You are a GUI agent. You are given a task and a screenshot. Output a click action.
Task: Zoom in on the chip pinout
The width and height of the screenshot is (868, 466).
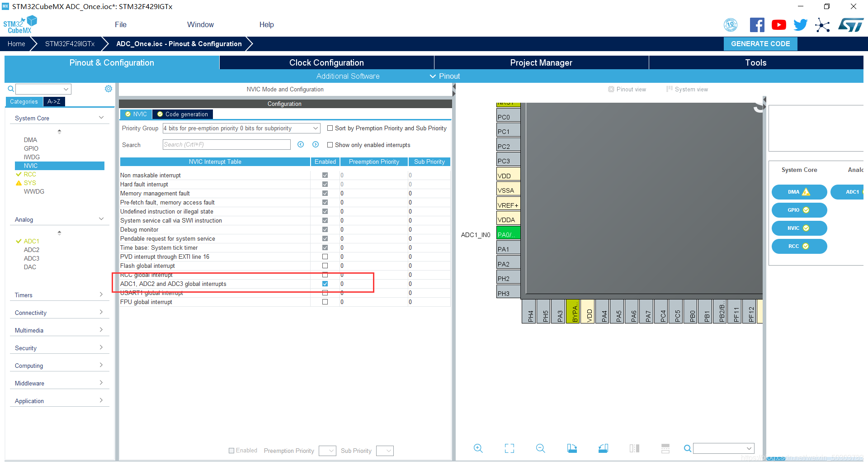tap(478, 448)
